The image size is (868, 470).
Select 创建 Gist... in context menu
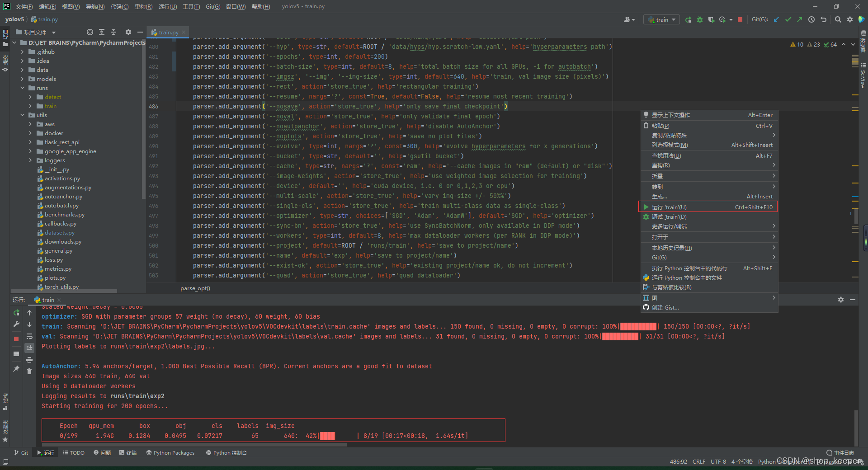709,308
